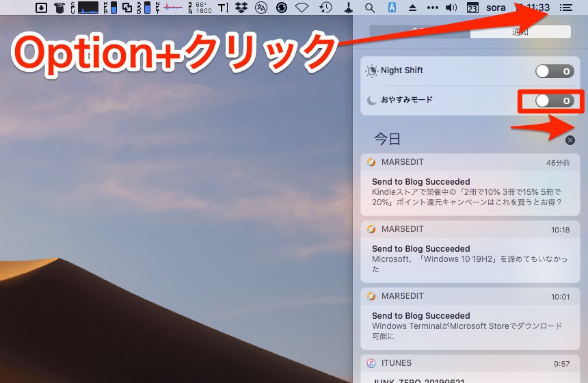Click the round sync icon in menu bar

point(281,8)
